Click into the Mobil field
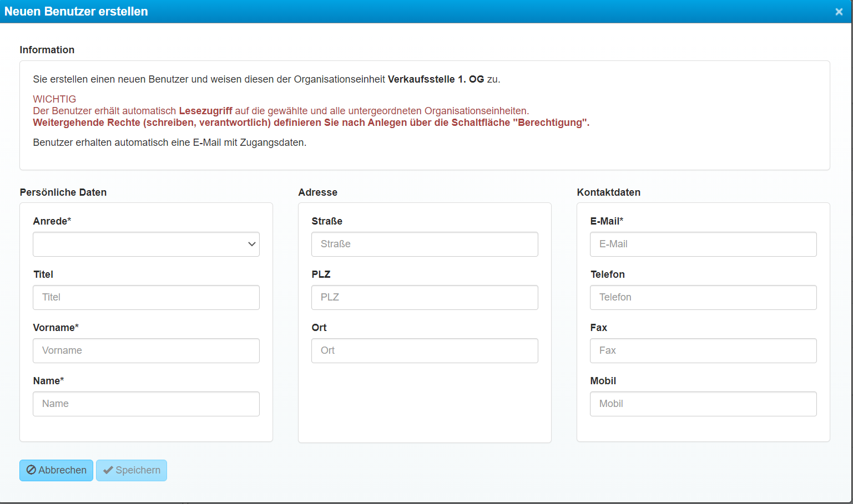The image size is (853, 504). [703, 404]
